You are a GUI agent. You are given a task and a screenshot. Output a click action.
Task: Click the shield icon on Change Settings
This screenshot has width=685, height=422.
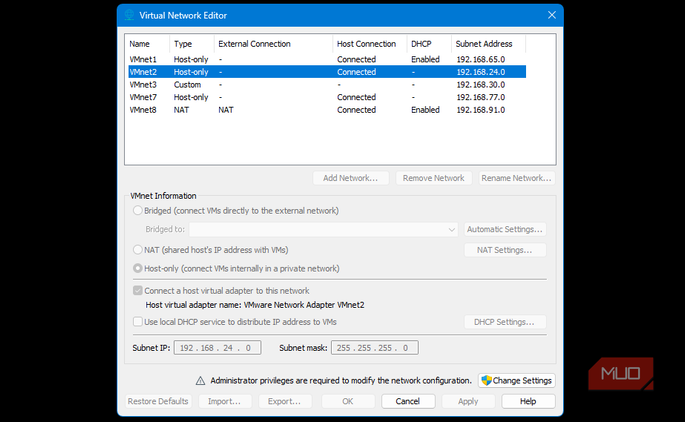[x=486, y=380]
